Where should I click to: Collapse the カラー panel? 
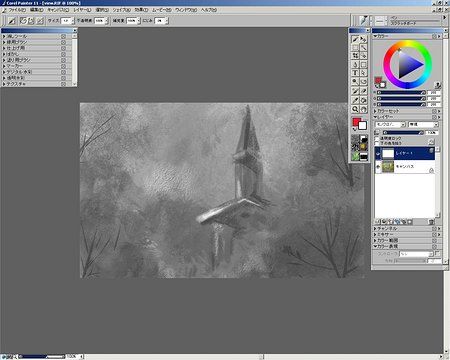[x=375, y=36]
